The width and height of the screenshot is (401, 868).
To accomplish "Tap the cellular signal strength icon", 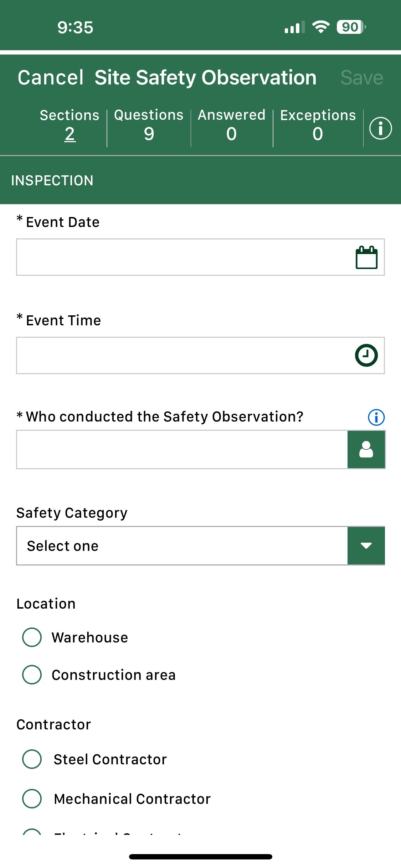I will pyautogui.click(x=294, y=27).
